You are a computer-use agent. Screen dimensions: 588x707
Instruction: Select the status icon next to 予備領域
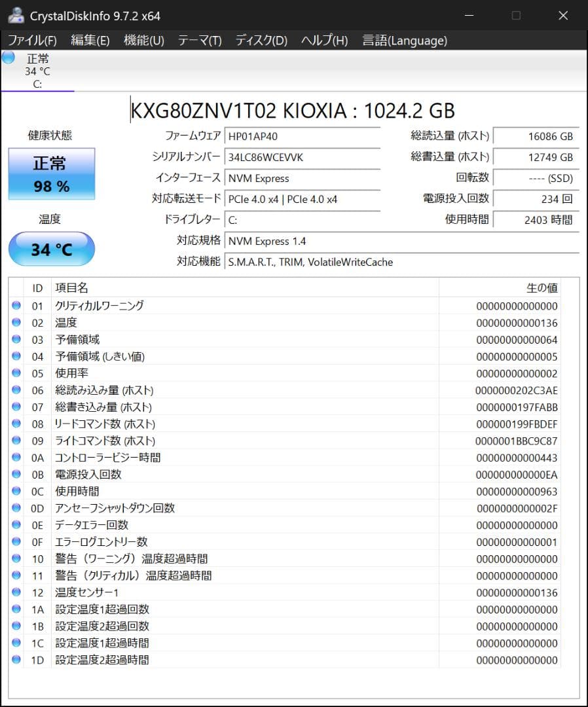pyautogui.click(x=16, y=339)
